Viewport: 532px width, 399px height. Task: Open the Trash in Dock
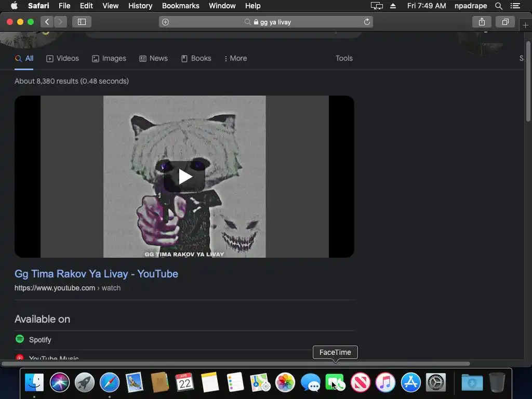497,382
